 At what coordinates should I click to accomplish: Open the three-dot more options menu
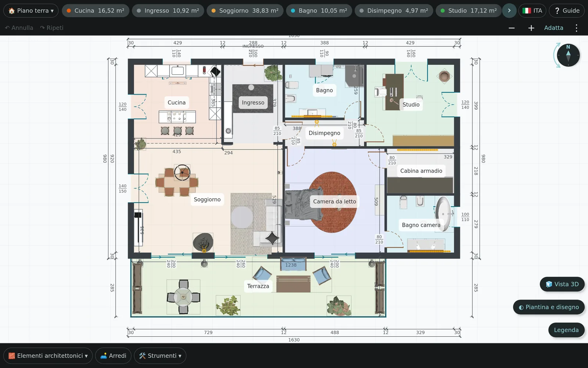576,28
